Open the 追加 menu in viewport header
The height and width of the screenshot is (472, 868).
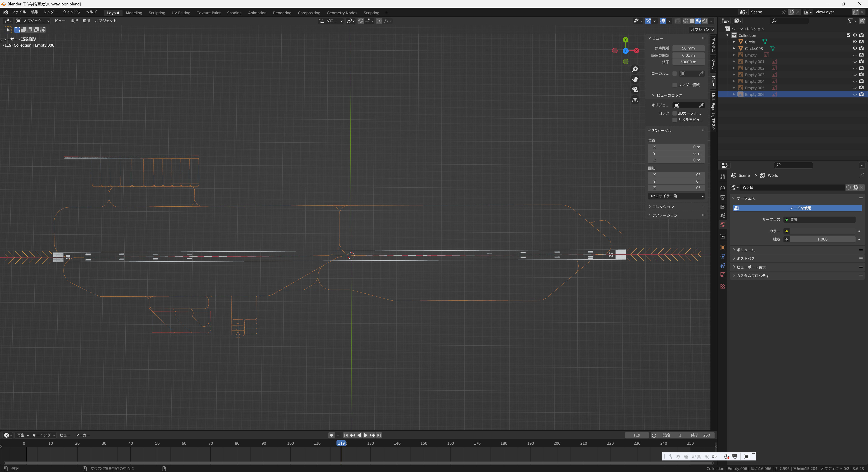pyautogui.click(x=86, y=21)
